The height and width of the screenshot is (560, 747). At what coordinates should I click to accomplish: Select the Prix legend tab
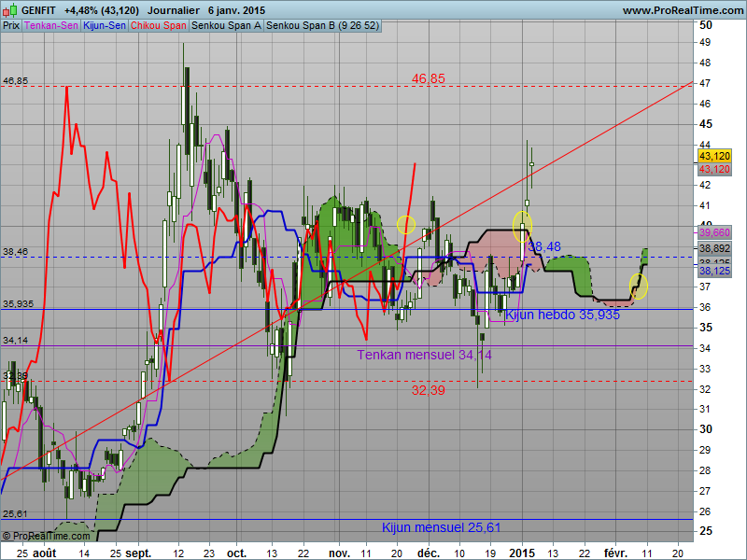pos(11,26)
